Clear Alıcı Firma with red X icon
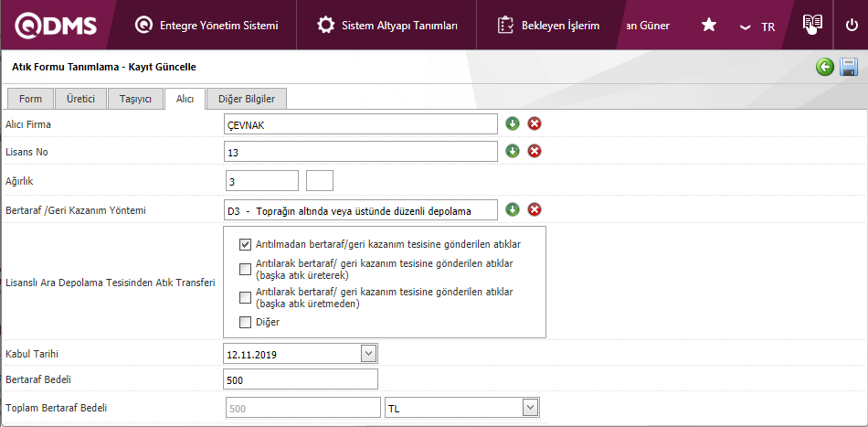This screenshot has width=868, height=427. [x=535, y=123]
